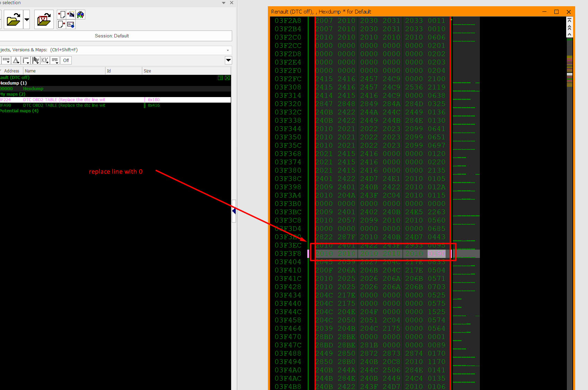
Task: Select hex value 0638 in row 03F314
Action: tap(437, 96)
